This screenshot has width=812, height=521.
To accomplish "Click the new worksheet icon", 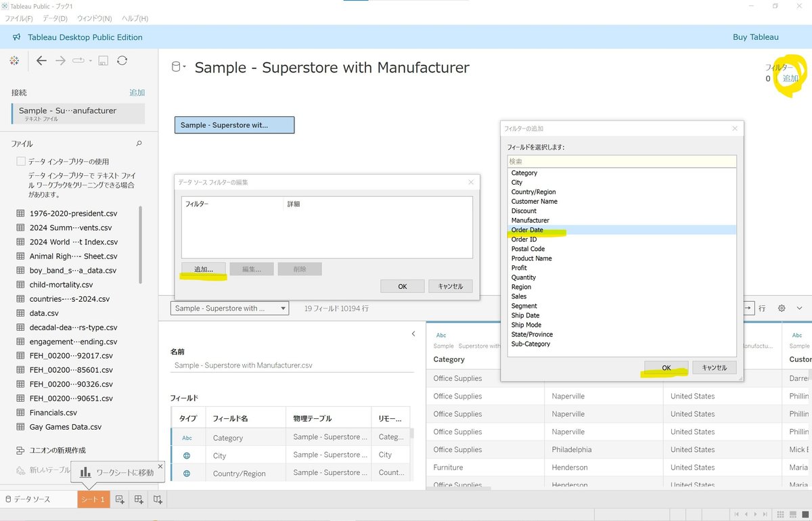I will [120, 499].
